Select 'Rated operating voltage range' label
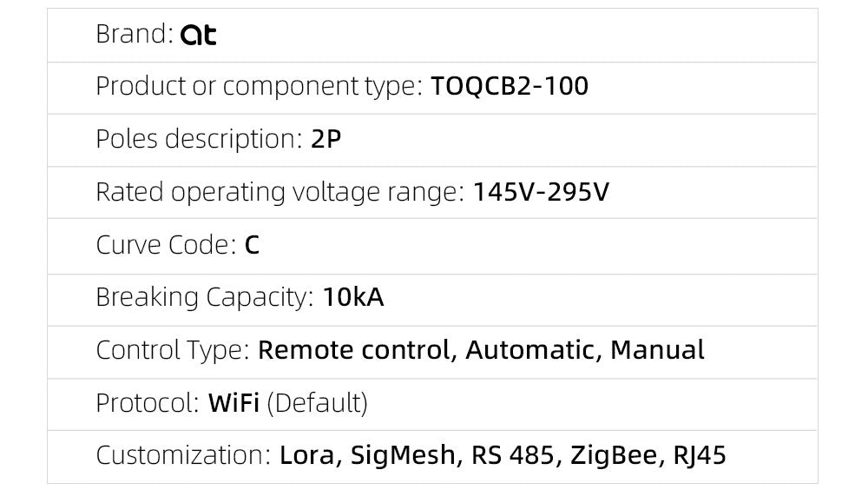This screenshot has width=868, height=503. click(x=280, y=193)
